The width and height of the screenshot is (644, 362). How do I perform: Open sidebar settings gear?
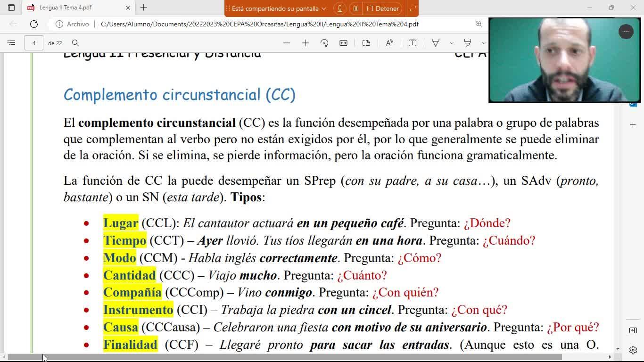click(x=633, y=350)
